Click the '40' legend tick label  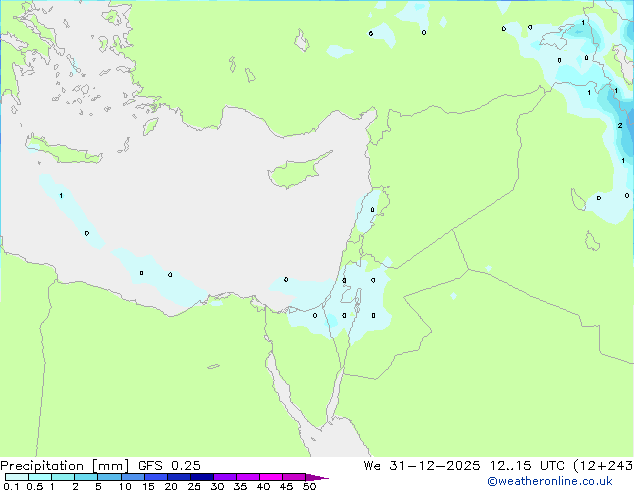(x=263, y=486)
